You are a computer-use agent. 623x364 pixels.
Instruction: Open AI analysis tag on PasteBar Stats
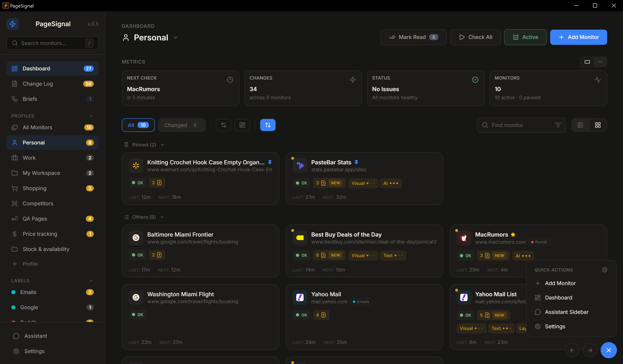pyautogui.click(x=391, y=183)
